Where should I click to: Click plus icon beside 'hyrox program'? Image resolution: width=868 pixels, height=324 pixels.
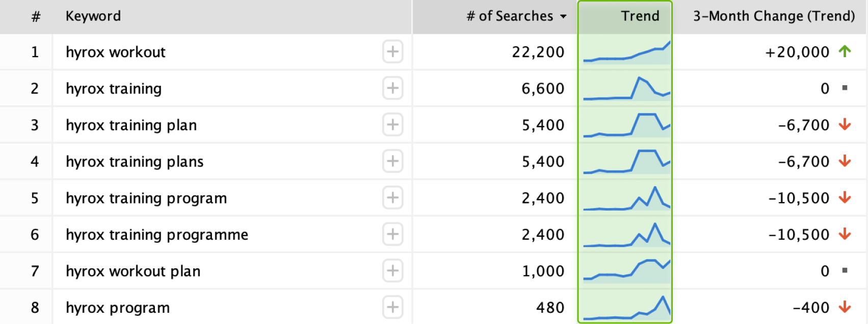coord(392,307)
